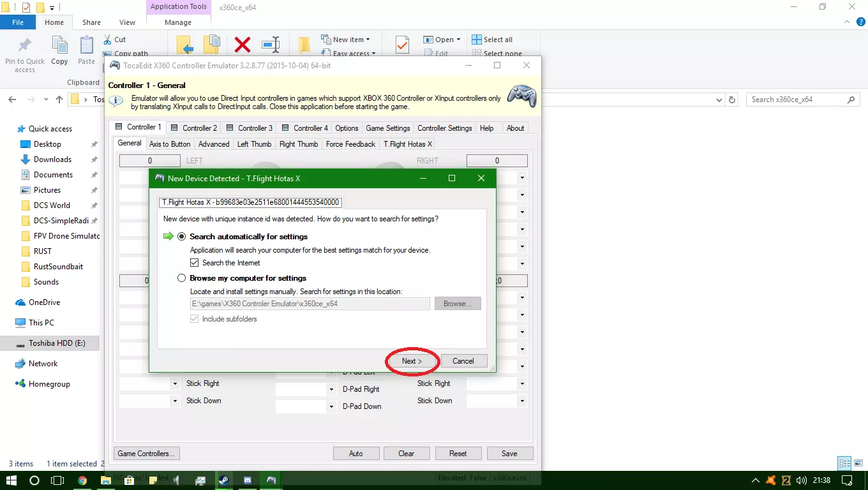This screenshot has height=490, width=868.
Task: Select Toshiba HDD (E:) in navigation pane
Action: [x=50, y=343]
